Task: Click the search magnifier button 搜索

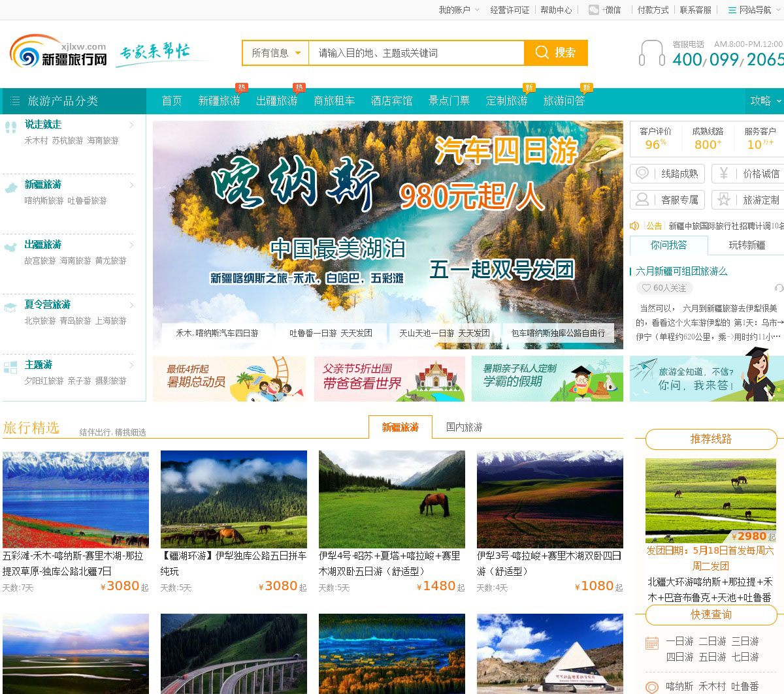Action: click(556, 53)
